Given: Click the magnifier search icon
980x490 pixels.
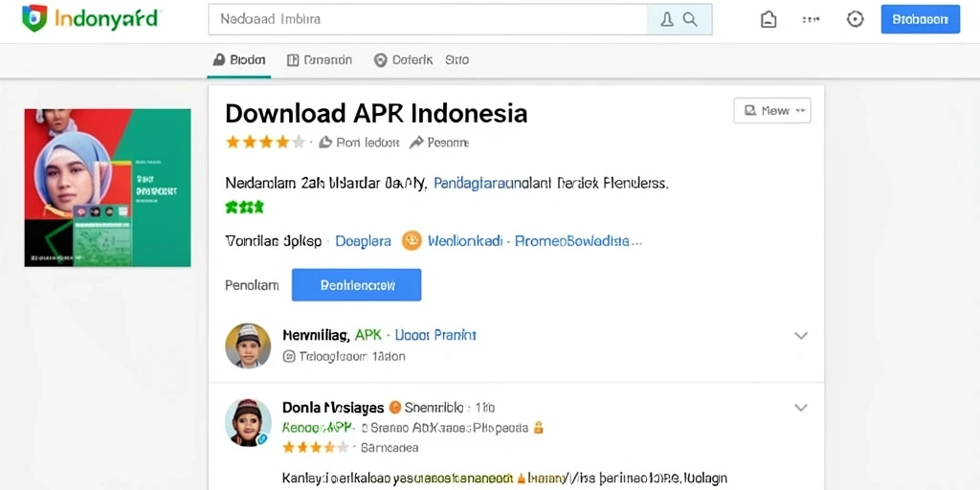Looking at the screenshot, I should [x=690, y=19].
